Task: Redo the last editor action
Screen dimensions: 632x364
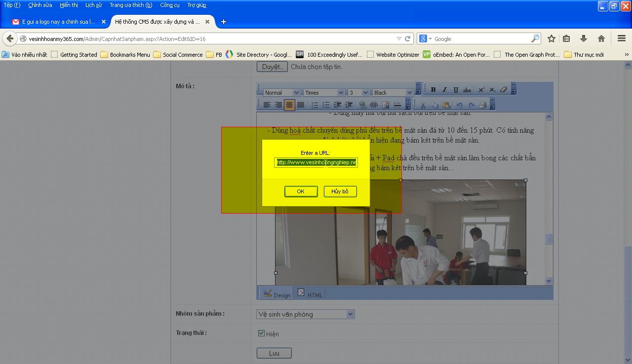Action: pyautogui.click(x=472, y=105)
